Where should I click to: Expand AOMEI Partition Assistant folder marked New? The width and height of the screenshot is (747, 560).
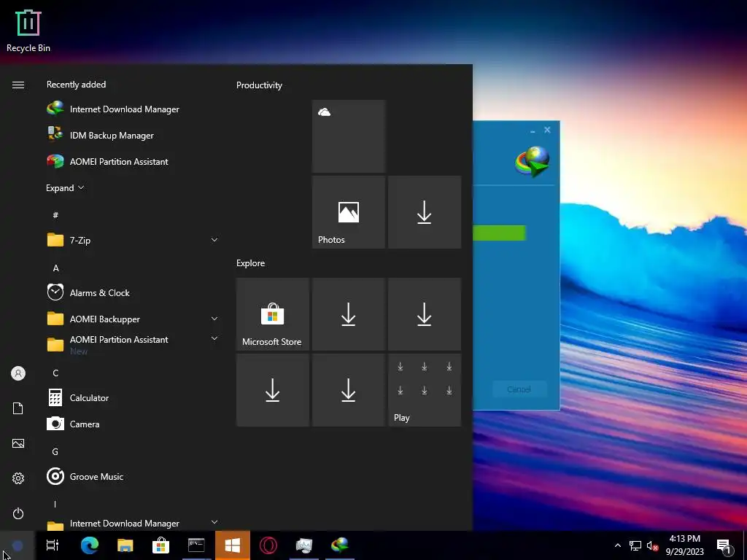click(x=214, y=338)
